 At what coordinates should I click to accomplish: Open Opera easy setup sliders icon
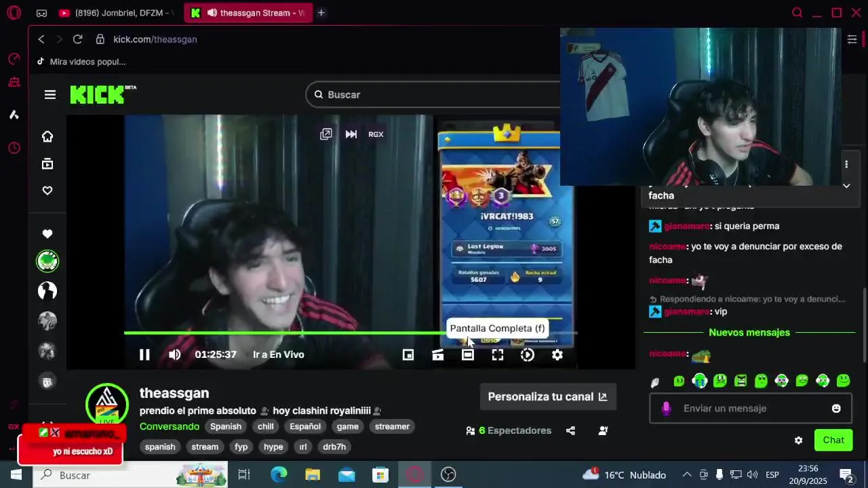[852, 39]
